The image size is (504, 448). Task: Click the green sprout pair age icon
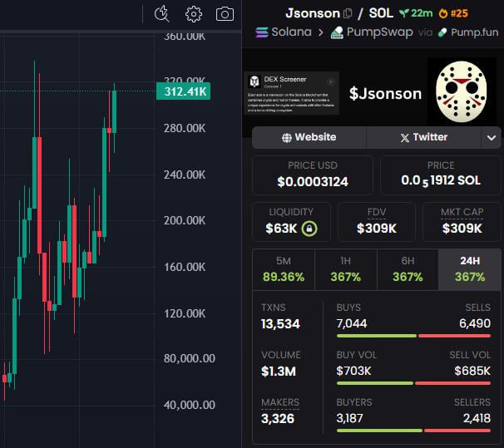[x=403, y=13]
